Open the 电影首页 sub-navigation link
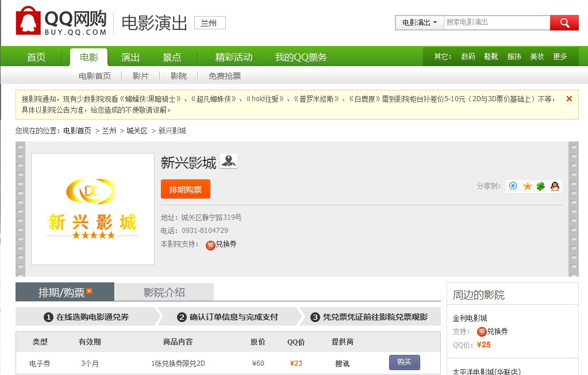588x375 pixels. [95, 76]
